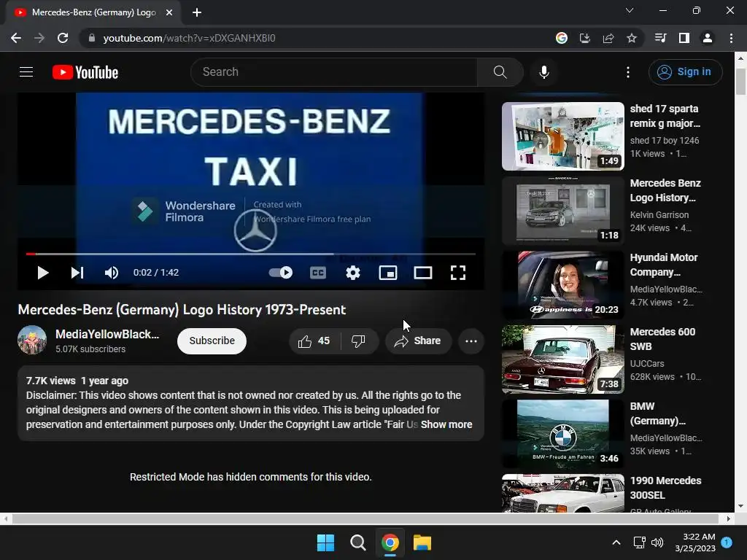Close the Mercedes-Benz Logo tab

click(169, 12)
